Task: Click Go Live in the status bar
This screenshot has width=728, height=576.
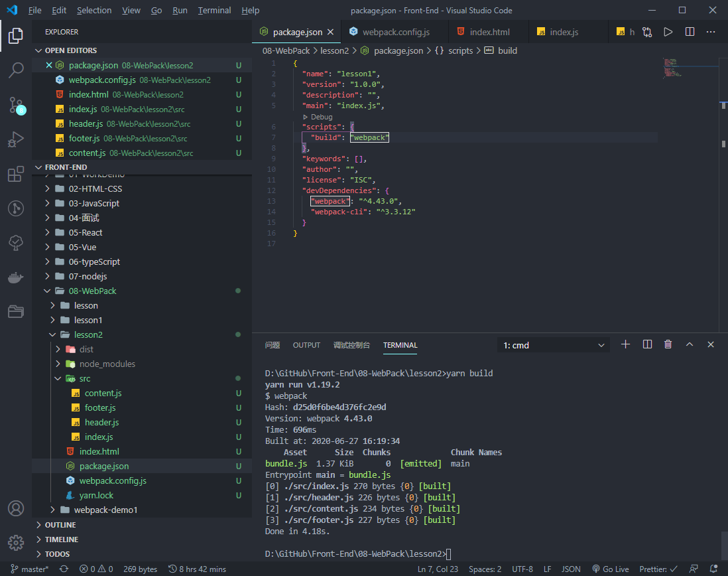Action: [611, 569]
